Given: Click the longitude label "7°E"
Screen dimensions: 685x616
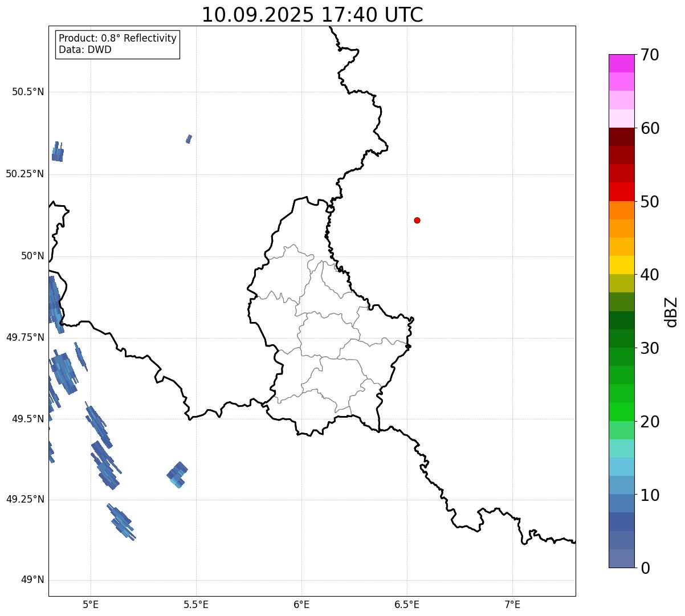Looking at the screenshot, I should (x=512, y=604).
